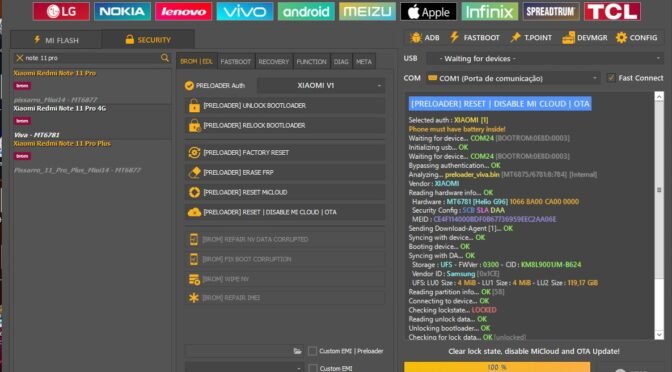Enable the Custom EMI checkbox

[x=312, y=368]
